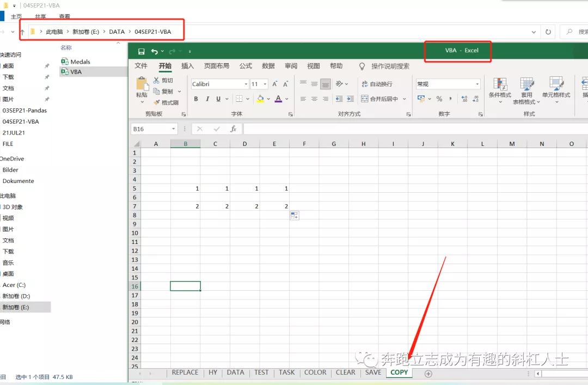Open the 文件 File menu tab
This screenshot has height=385, width=588.
141,66
